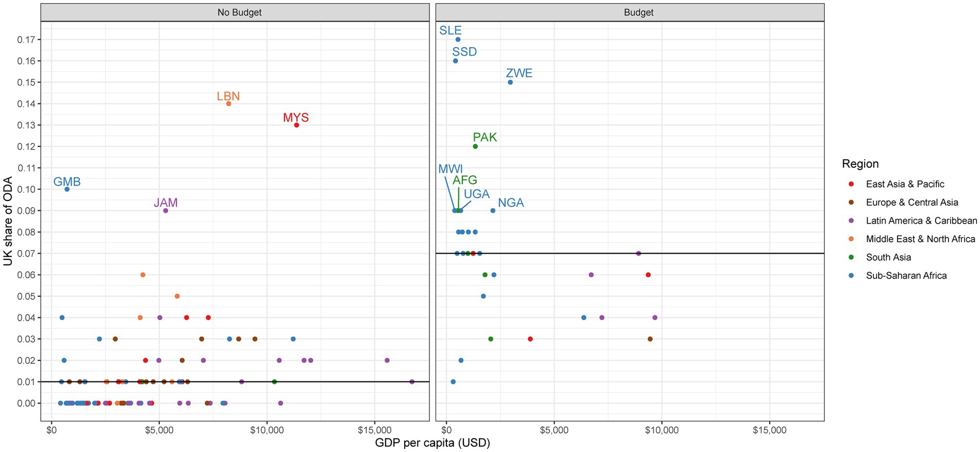The width and height of the screenshot is (980, 452).
Task: Select the NGA country label
Action: pyautogui.click(x=511, y=203)
